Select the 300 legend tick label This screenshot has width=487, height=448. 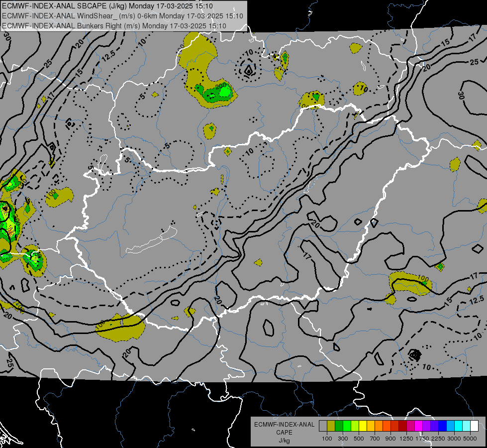click(343, 439)
